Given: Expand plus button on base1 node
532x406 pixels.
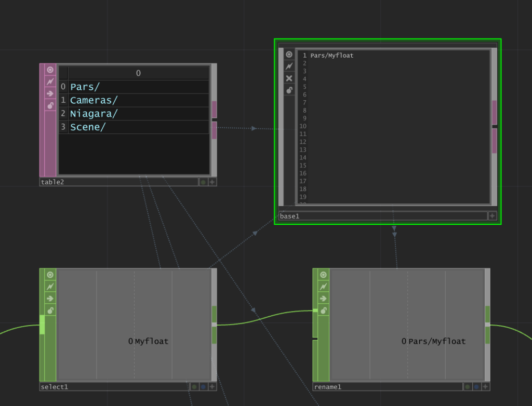Looking at the screenshot, I should 492,216.
